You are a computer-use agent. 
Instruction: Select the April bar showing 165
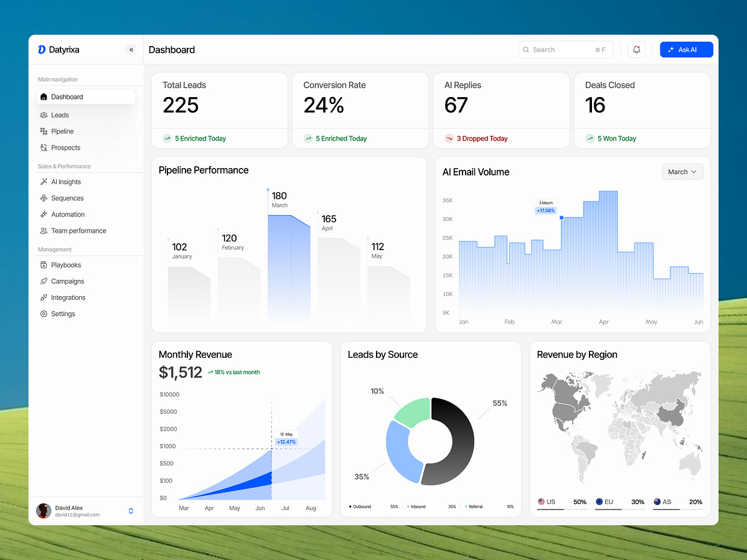click(339, 279)
